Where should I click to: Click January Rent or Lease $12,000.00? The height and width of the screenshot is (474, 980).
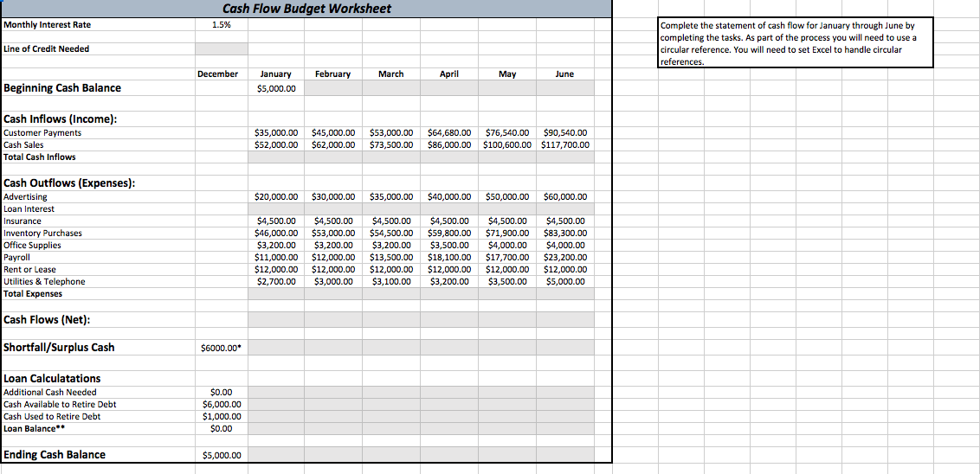tap(276, 269)
